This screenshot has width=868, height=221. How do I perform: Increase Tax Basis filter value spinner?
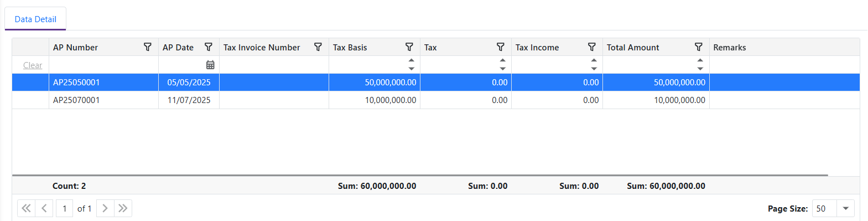tap(411, 60)
